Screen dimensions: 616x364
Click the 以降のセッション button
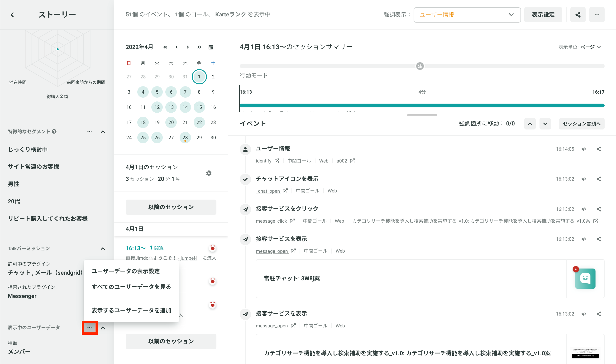pos(171,207)
